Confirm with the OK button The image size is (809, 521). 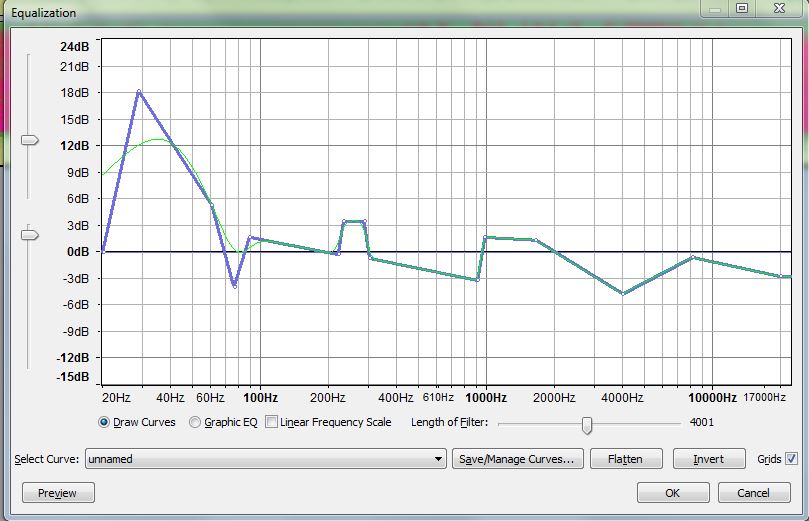pyautogui.click(x=673, y=493)
